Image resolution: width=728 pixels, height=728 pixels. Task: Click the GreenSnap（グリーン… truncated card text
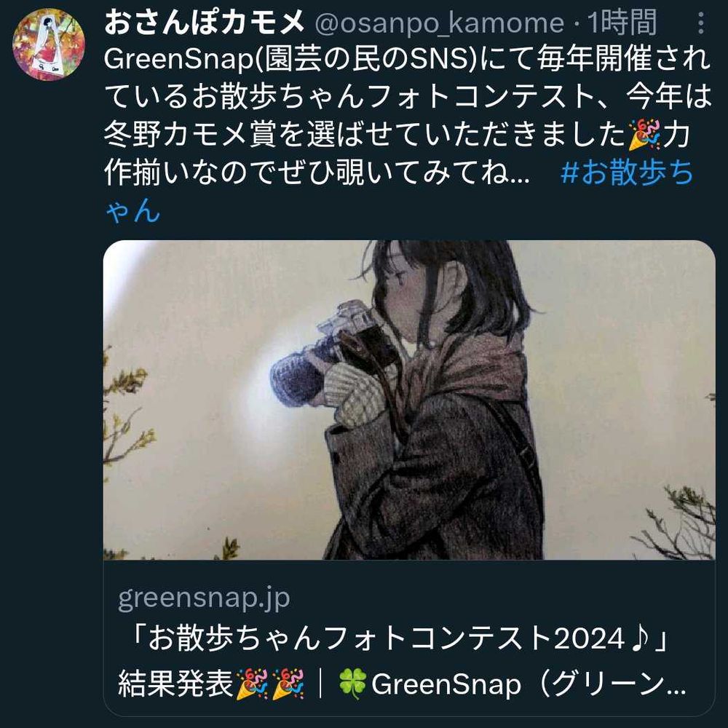point(529,684)
